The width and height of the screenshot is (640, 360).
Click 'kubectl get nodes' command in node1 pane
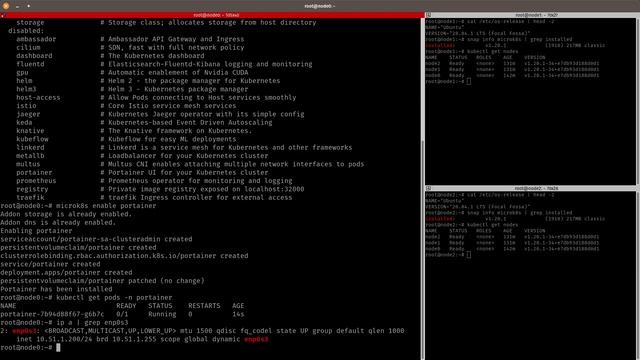[x=493, y=51]
